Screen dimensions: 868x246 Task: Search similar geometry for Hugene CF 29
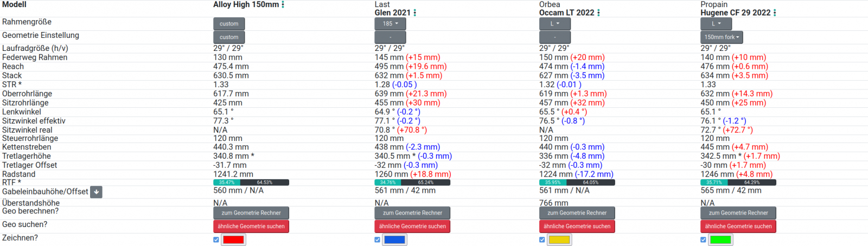pyautogui.click(x=738, y=226)
